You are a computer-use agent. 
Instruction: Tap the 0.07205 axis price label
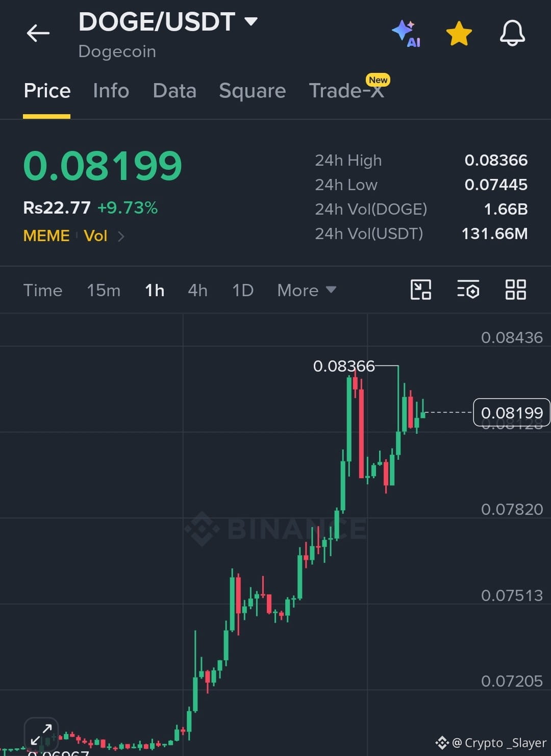point(512,681)
